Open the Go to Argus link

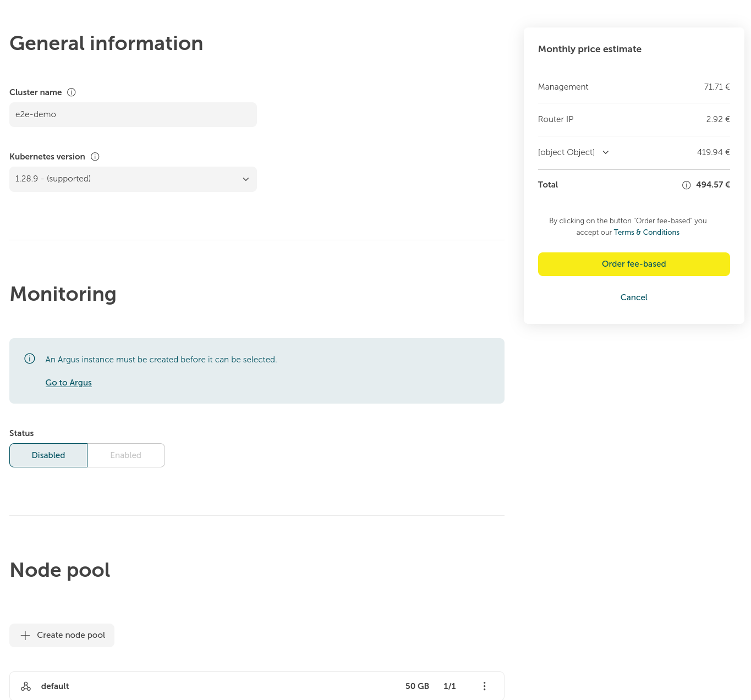point(69,383)
